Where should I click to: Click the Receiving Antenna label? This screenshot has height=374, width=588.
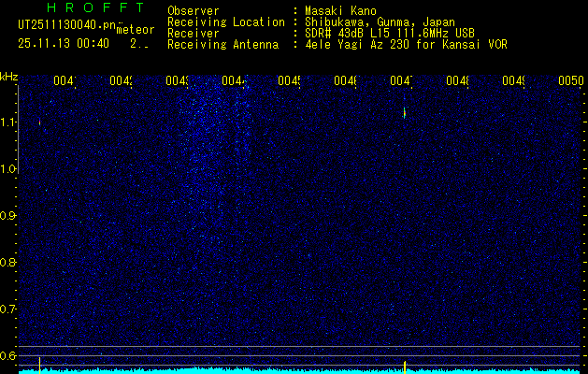tap(222, 45)
